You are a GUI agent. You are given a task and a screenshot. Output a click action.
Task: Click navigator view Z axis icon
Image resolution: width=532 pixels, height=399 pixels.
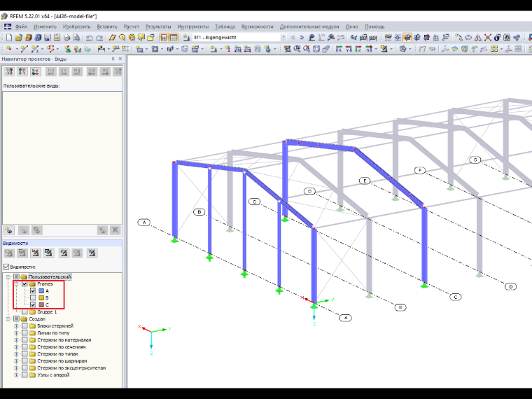(x=36, y=71)
